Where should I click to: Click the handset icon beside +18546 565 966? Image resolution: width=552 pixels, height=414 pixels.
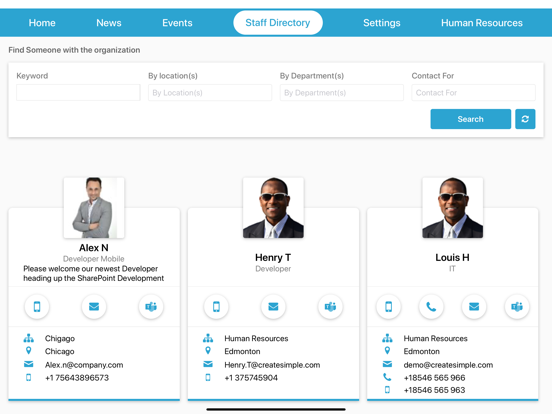click(x=387, y=377)
